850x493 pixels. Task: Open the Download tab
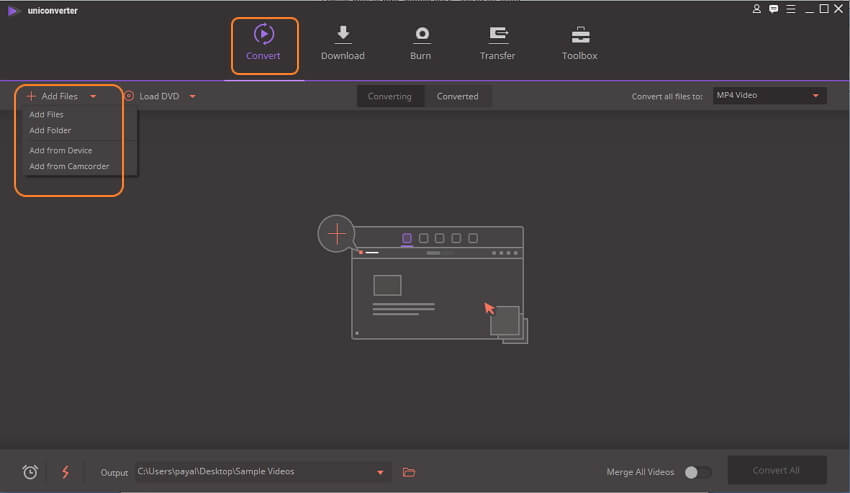(x=343, y=43)
